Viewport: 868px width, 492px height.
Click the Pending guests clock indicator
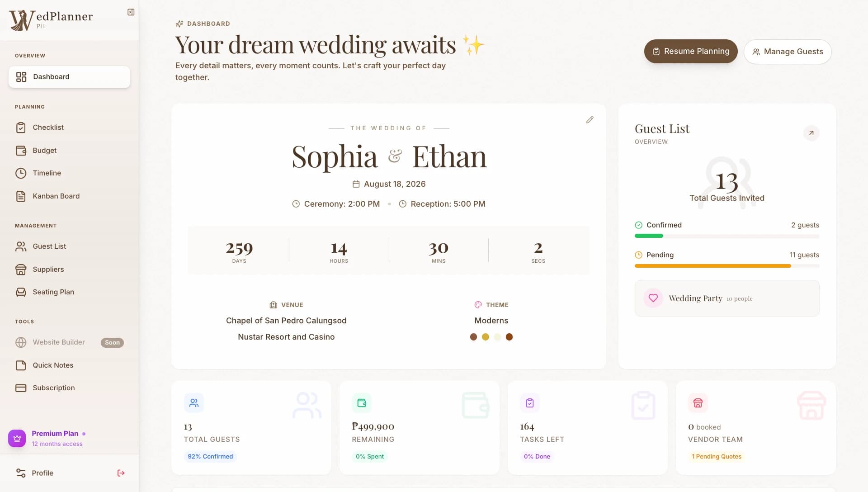[x=638, y=255]
